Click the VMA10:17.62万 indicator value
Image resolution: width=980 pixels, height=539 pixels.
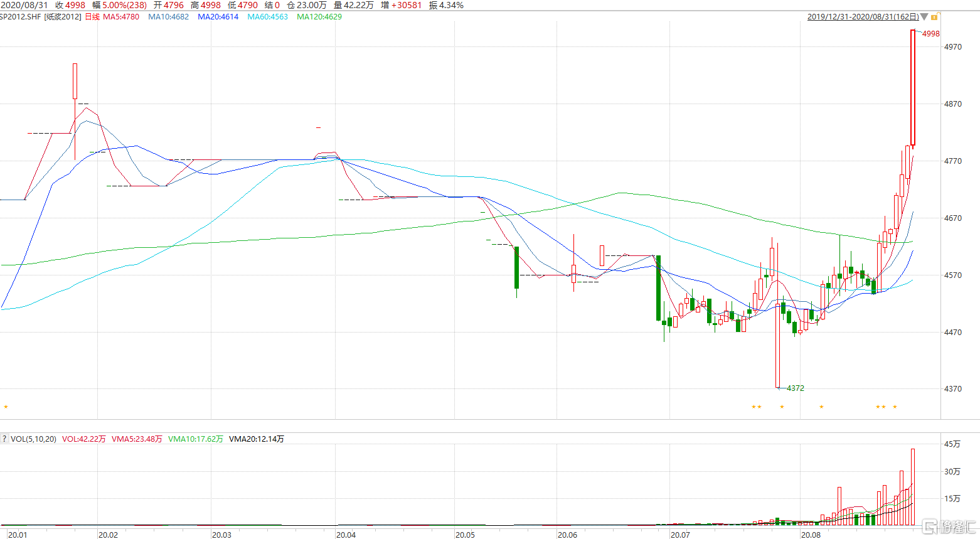click(196, 439)
